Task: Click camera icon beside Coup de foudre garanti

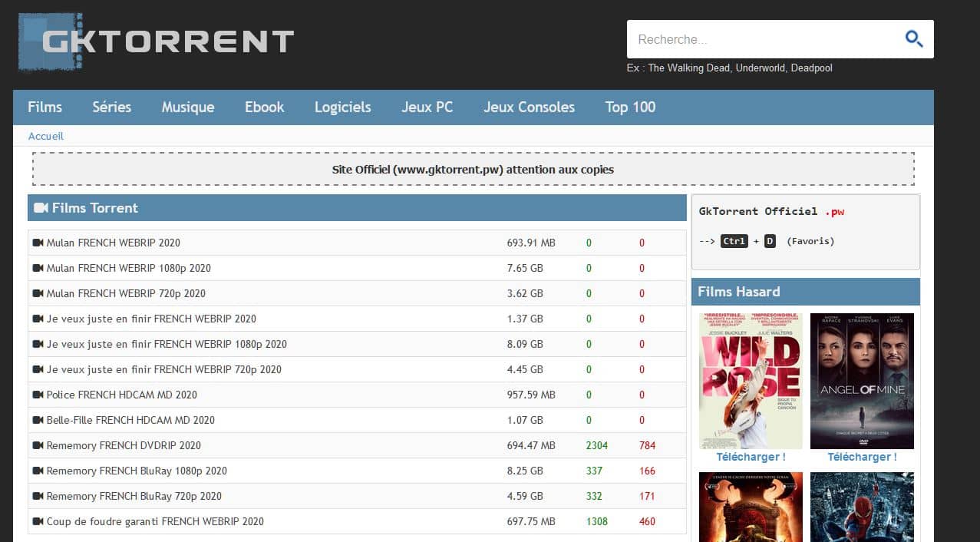Action: [38, 521]
